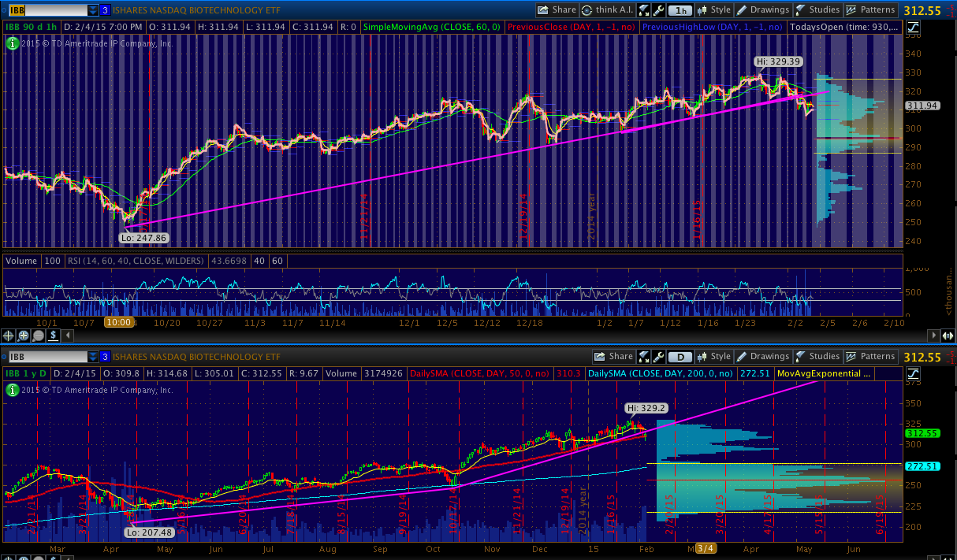Click the blue 3 link color box on 1h chart

(105, 10)
